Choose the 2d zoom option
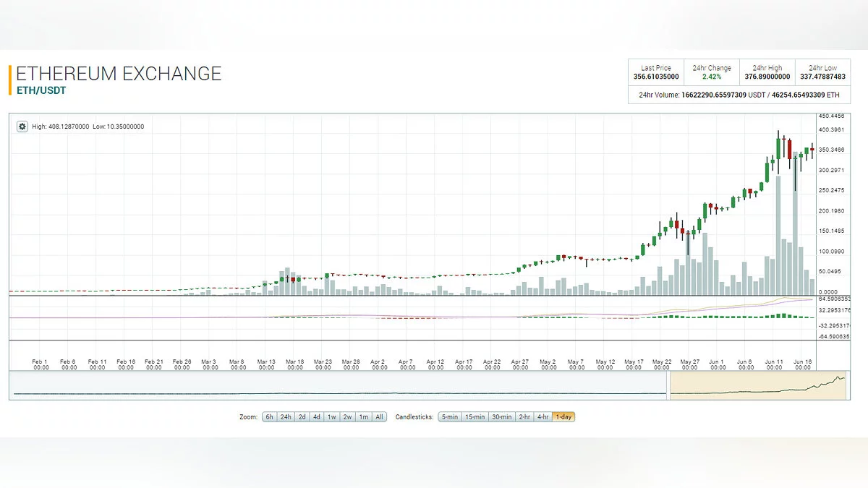This screenshot has width=868, height=488. point(302,417)
